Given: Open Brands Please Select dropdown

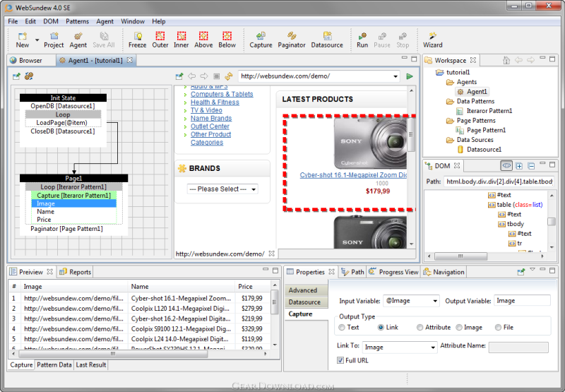Looking at the screenshot, I should (x=254, y=189).
